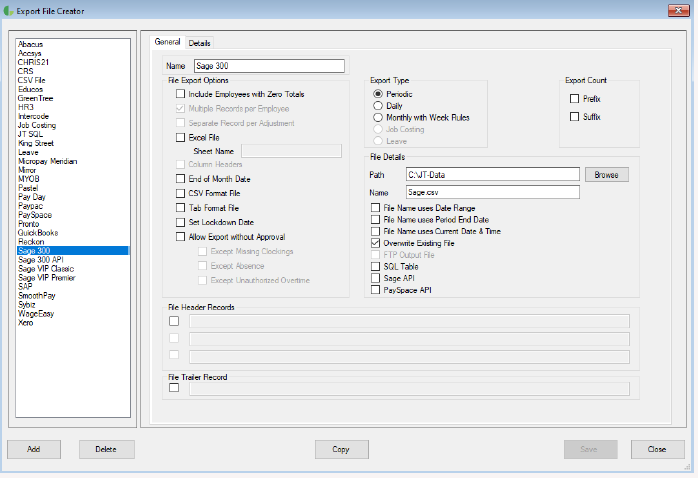Image resolution: width=698 pixels, height=478 pixels.
Task: Select Accsys in the export list
Action: pos(73,53)
